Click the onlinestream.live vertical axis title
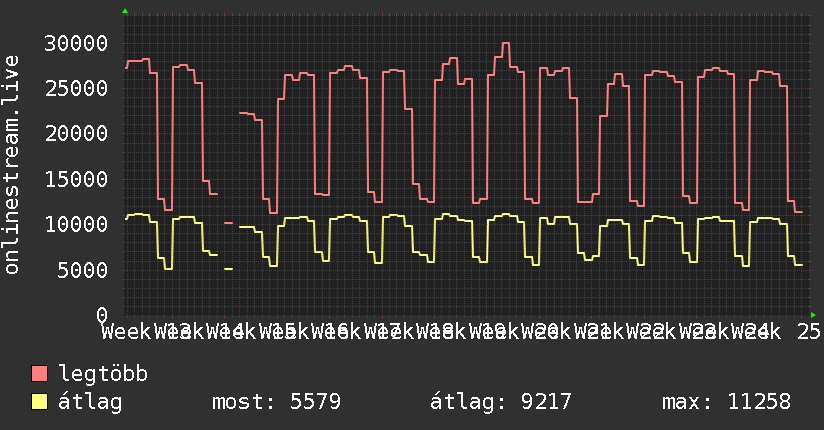The height and width of the screenshot is (430, 824). point(11,165)
